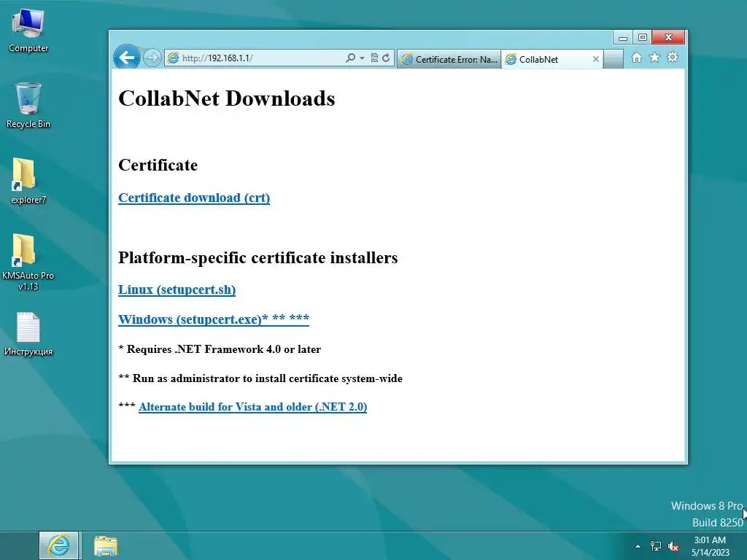The width and height of the screenshot is (747, 560).
Task: Open the Tools gear icon
Action: click(x=672, y=57)
